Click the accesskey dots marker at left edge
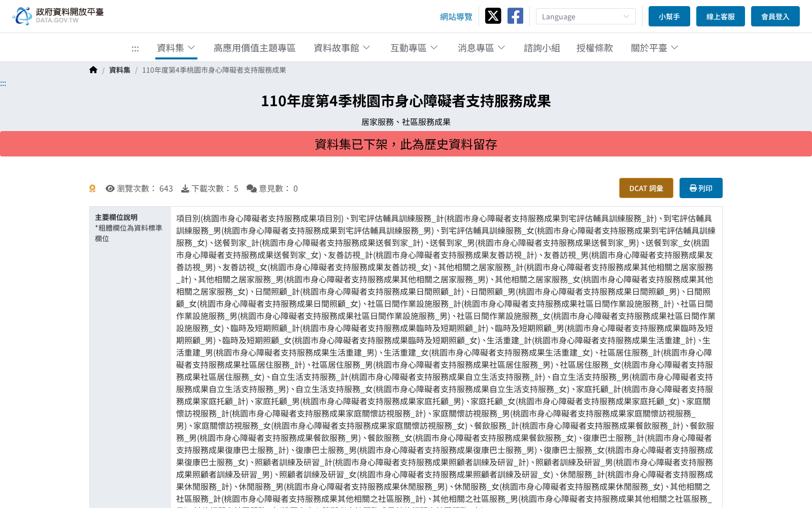812x508 pixels. pos(3,84)
